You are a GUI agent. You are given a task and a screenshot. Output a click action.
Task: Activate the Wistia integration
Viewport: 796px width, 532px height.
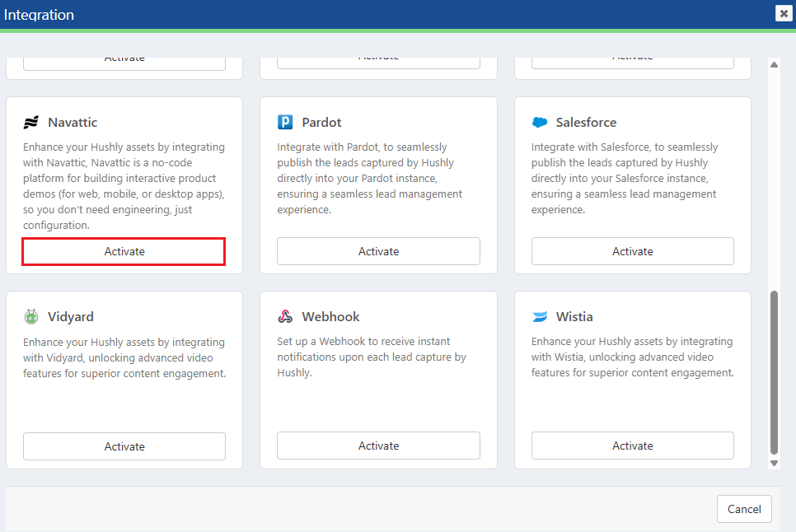[633, 446]
